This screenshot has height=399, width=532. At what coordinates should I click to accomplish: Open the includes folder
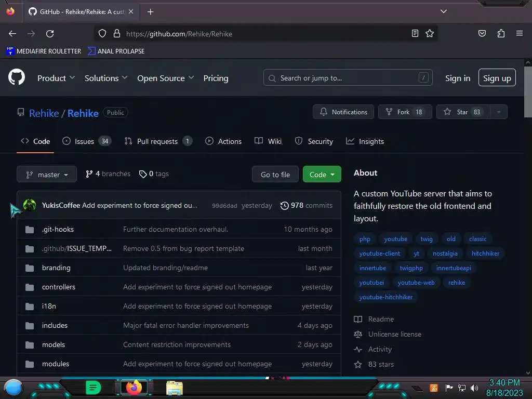[55, 325]
